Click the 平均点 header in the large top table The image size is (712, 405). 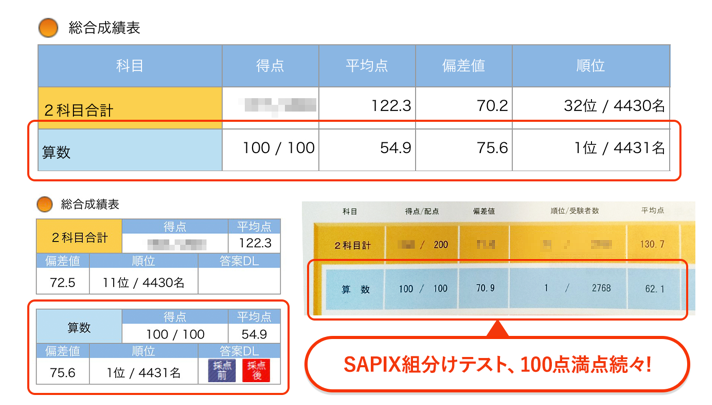coord(367,66)
